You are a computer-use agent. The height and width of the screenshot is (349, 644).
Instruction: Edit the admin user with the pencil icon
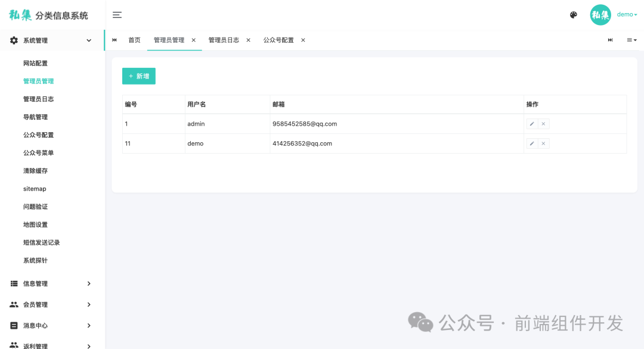(532, 124)
